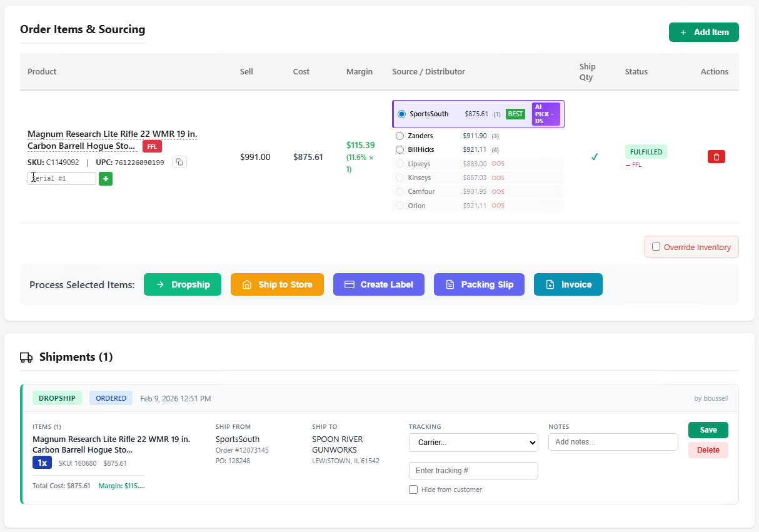Create an Invoice for selected items

[568, 284]
